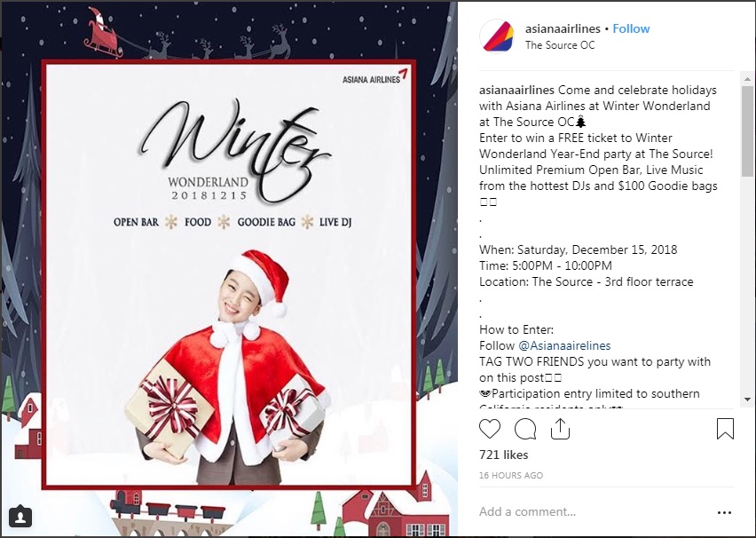This screenshot has width=756, height=538.
Task: Click the Winter Wonderland poster image
Action: point(229,273)
